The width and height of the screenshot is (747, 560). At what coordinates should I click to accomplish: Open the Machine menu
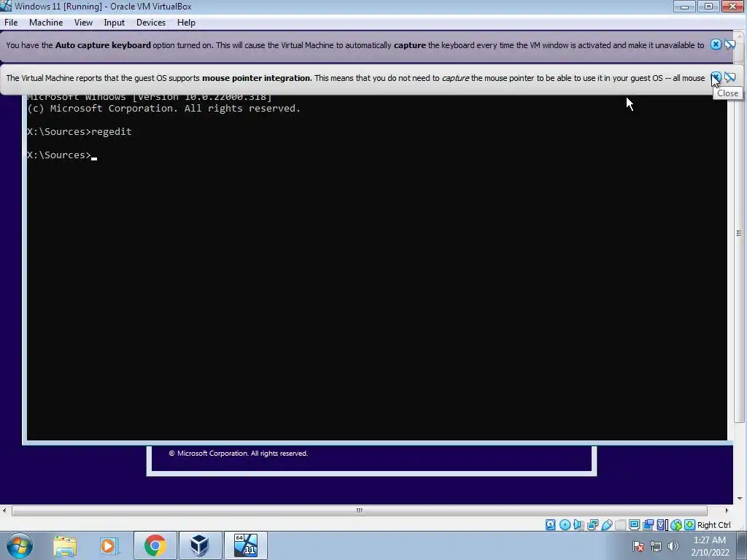pos(46,23)
